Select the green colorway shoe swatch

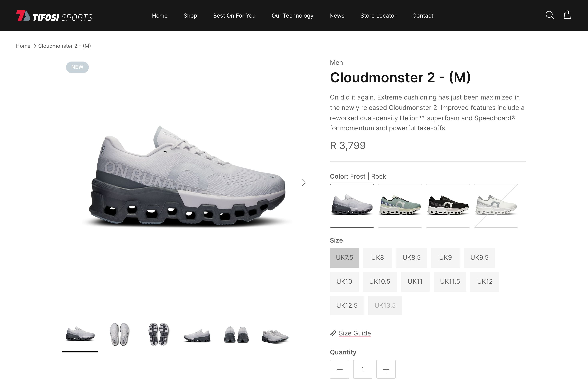pos(400,206)
